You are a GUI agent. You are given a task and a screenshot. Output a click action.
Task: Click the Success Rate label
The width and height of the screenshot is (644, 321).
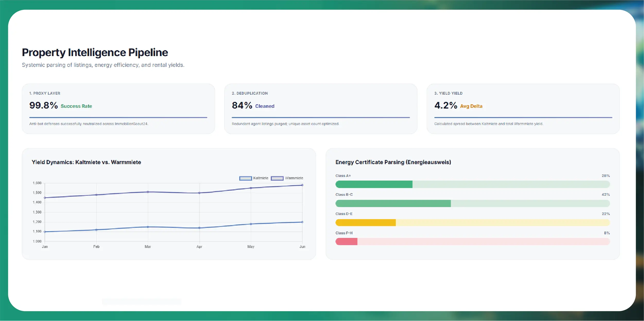click(76, 106)
